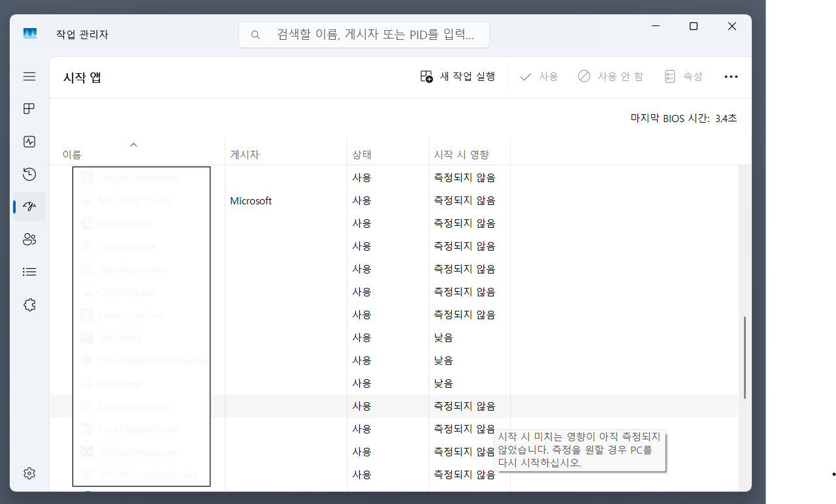Open the App history page icon
Image resolution: width=836 pixels, height=504 pixels.
point(29,174)
